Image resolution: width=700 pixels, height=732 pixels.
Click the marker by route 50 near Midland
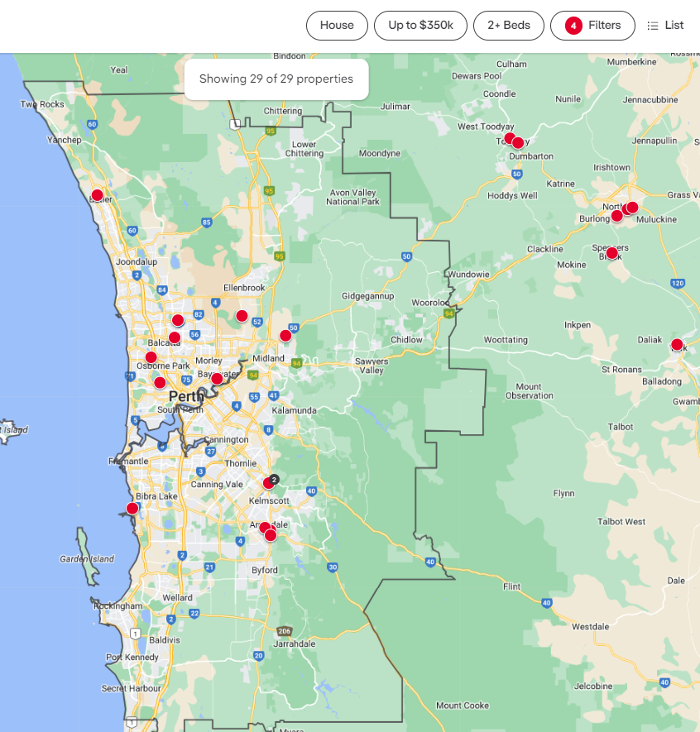coord(285,336)
